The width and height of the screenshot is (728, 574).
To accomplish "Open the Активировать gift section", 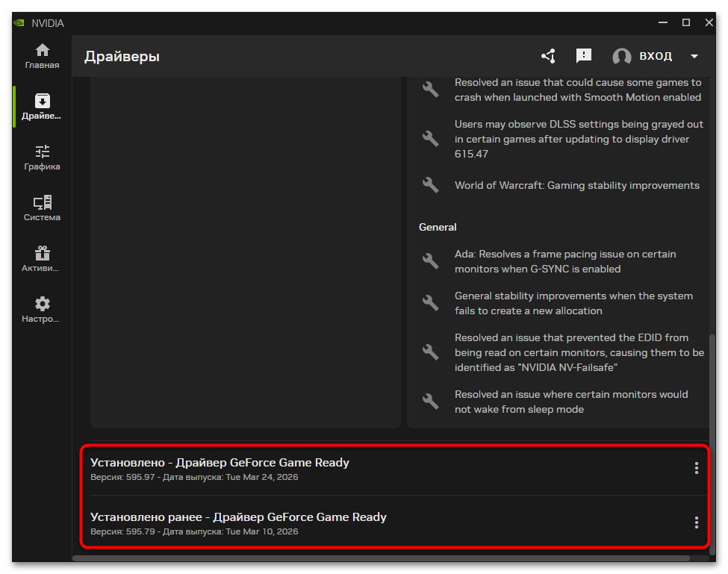I will tap(42, 259).
